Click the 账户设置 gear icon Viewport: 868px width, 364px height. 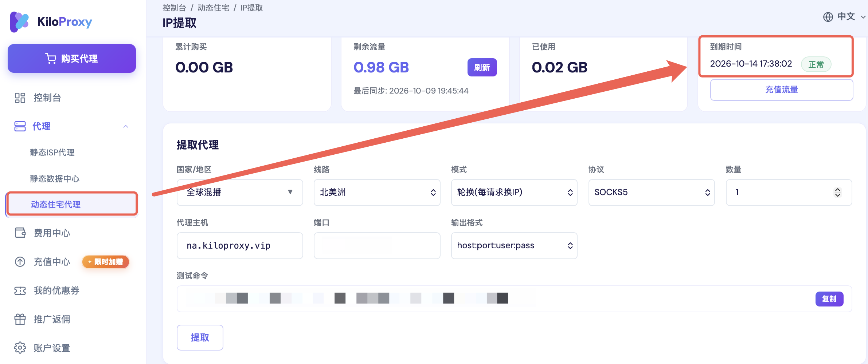point(20,348)
